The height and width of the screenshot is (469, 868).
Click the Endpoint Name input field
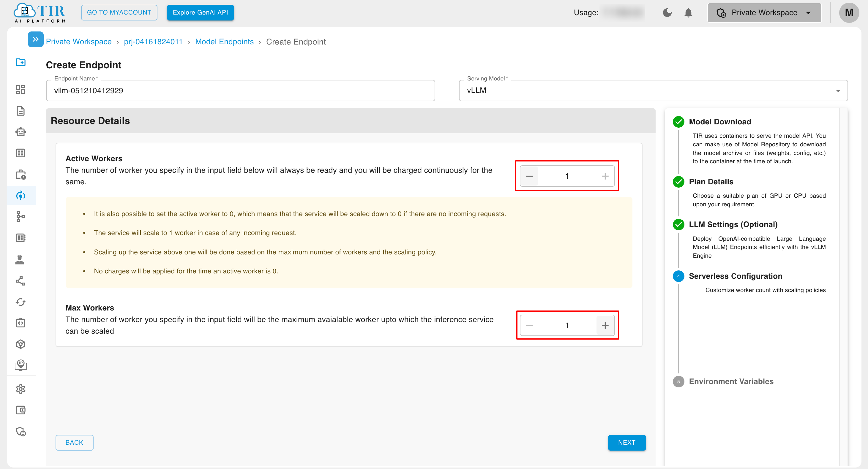coord(240,90)
